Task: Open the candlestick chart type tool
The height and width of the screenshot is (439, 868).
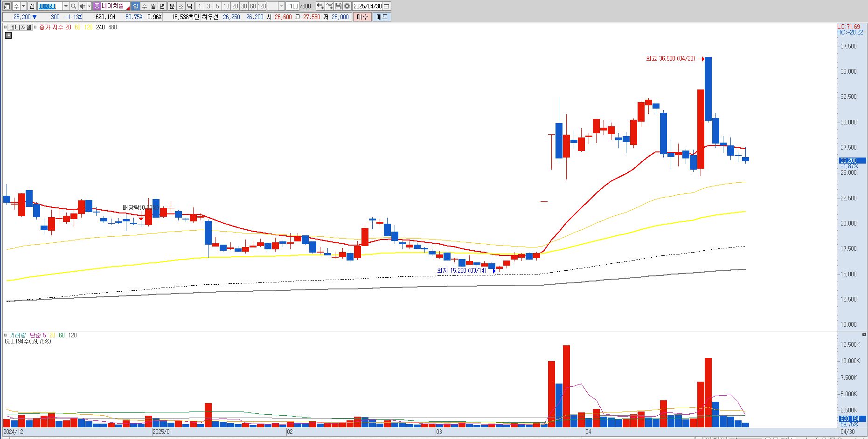Action: click(319, 6)
